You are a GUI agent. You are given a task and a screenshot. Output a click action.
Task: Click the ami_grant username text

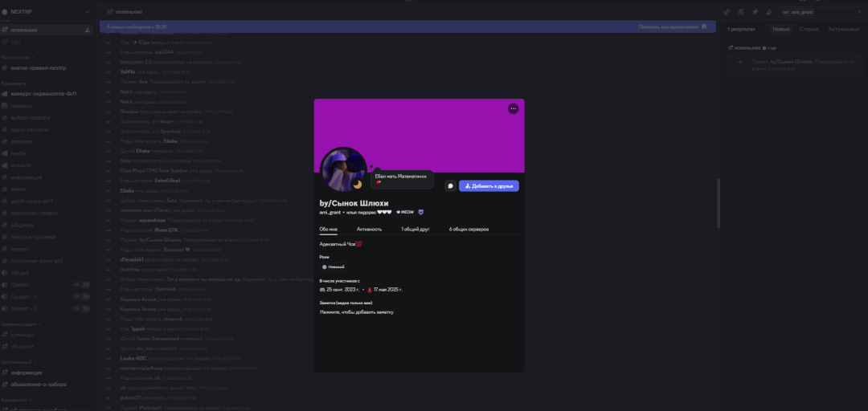330,212
